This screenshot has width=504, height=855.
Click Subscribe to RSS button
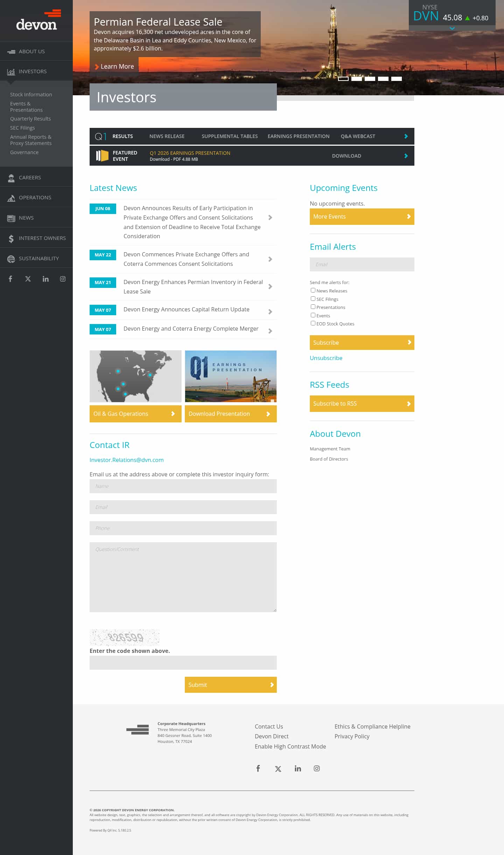pos(362,404)
